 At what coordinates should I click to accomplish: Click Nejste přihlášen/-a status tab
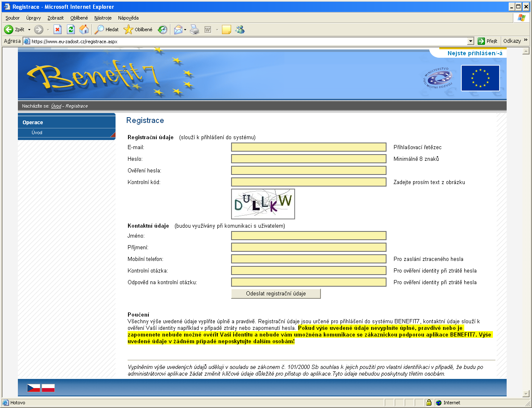coord(475,53)
